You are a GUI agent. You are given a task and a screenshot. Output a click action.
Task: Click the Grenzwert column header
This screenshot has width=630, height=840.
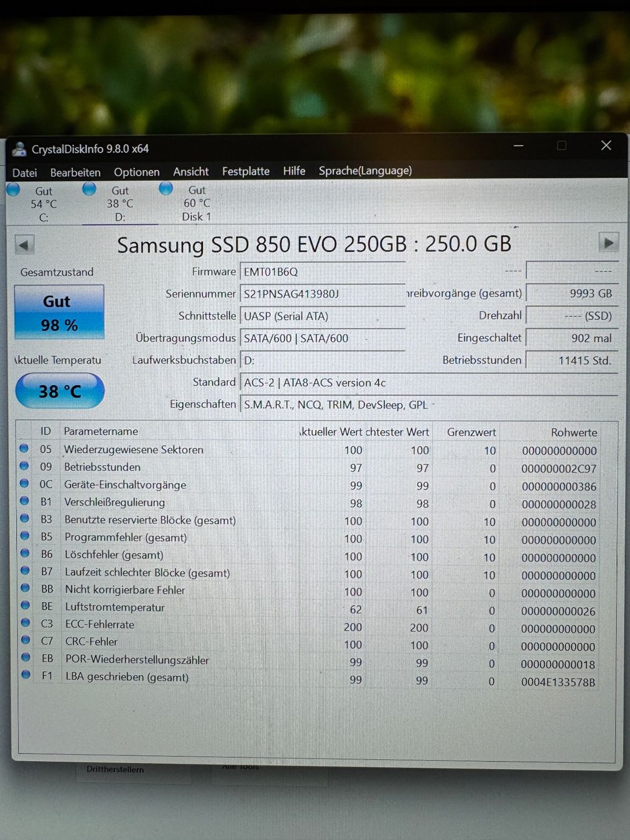[471, 432]
